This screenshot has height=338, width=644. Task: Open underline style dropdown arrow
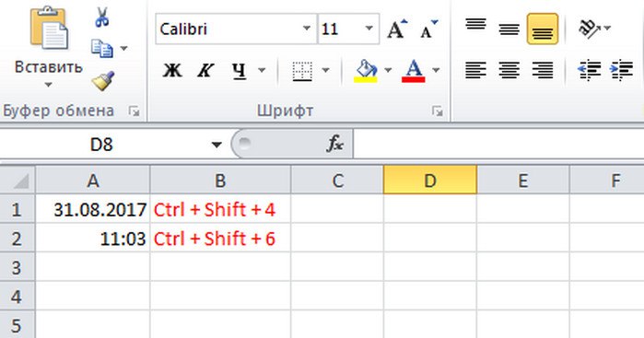pyautogui.click(x=262, y=70)
